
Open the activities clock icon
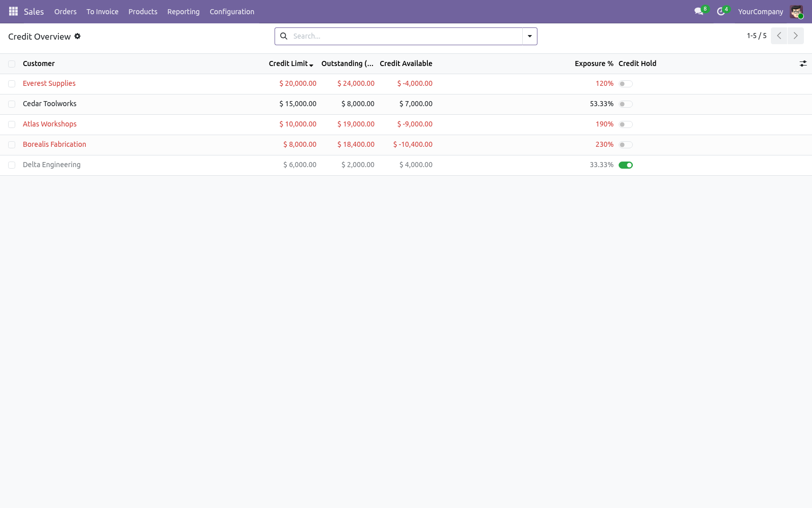pos(721,11)
